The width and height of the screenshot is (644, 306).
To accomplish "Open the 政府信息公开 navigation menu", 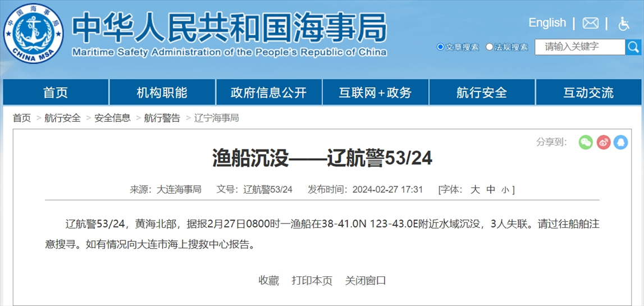I will (x=269, y=93).
